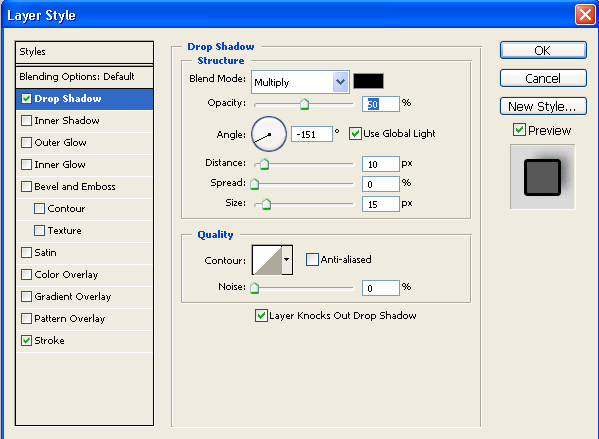Select the Stroke style entry
This screenshot has height=439, width=599.
pyautogui.click(x=84, y=341)
